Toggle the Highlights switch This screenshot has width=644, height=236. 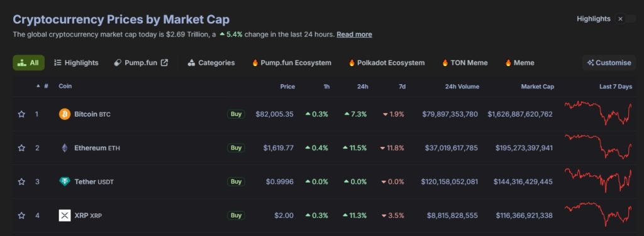625,19
